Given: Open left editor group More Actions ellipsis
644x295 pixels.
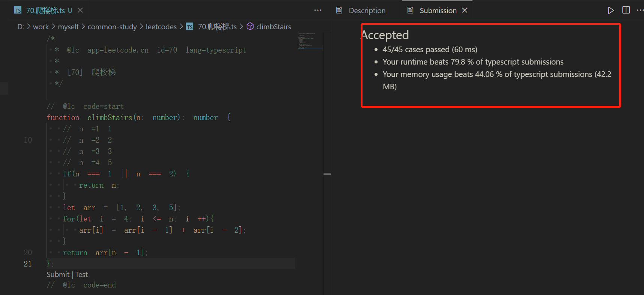Looking at the screenshot, I should pyautogui.click(x=318, y=10).
